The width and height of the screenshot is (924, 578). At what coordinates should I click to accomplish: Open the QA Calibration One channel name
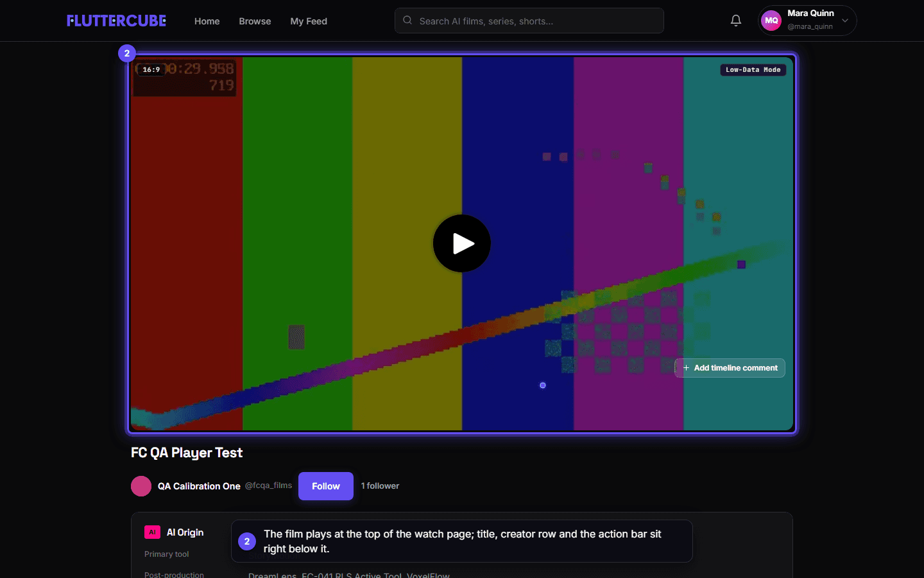pos(199,486)
